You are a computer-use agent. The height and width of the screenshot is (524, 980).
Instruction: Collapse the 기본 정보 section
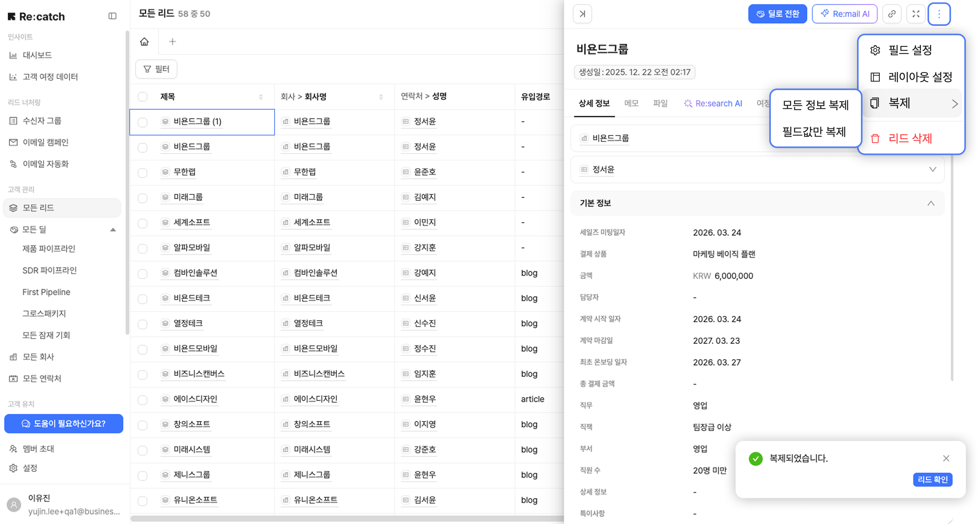(x=930, y=203)
